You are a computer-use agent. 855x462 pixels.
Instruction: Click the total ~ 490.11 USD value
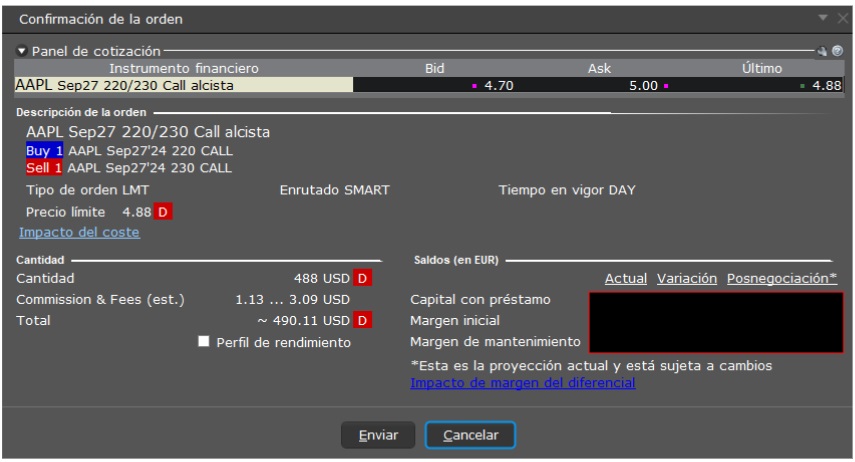coord(303,320)
